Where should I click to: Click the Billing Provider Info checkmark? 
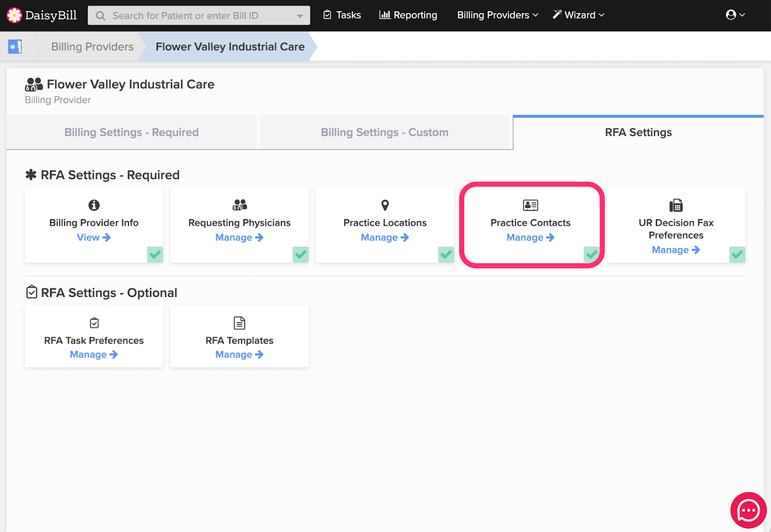[155, 254]
